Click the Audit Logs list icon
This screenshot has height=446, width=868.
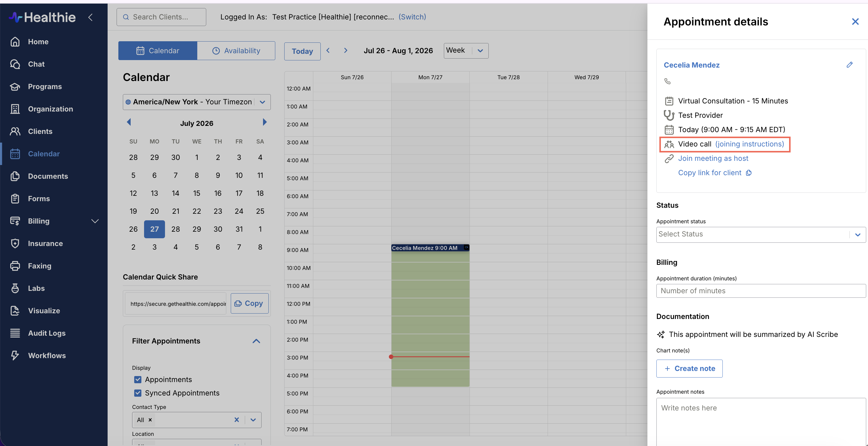(15, 333)
